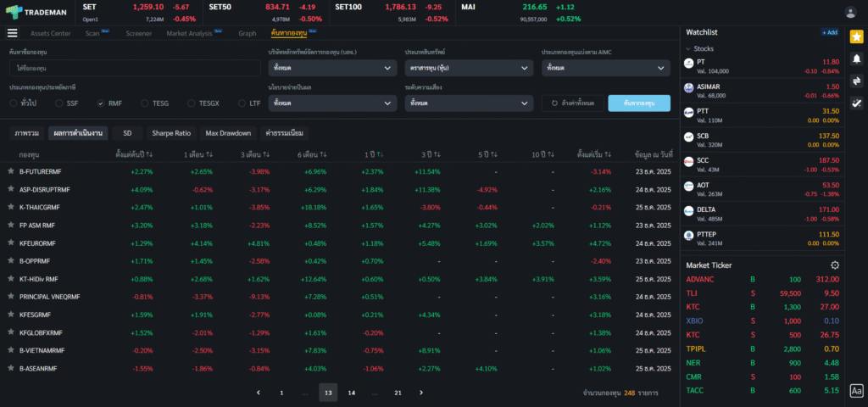Switch to the Sharpe Ratio tab
Screen dimensions: 868x407
(x=171, y=133)
